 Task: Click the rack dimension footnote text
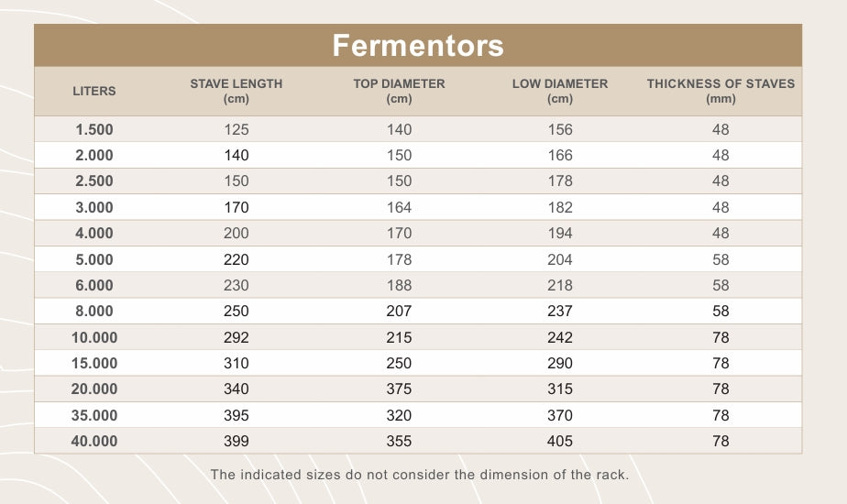[419, 474]
